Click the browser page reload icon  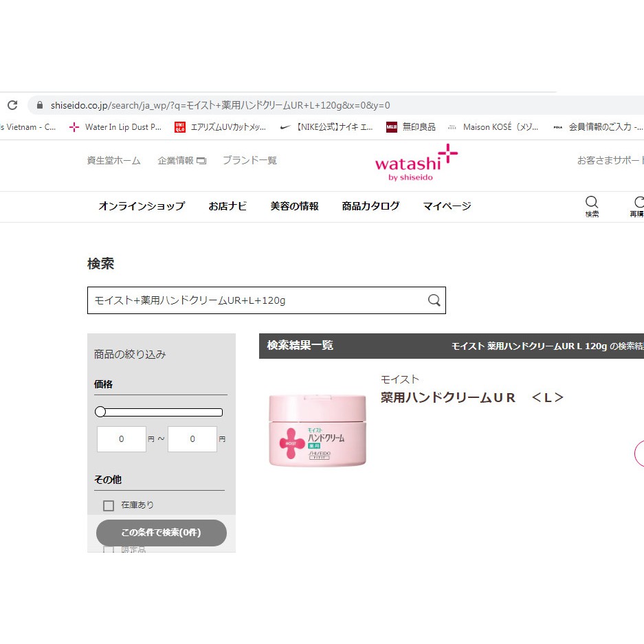click(x=12, y=105)
